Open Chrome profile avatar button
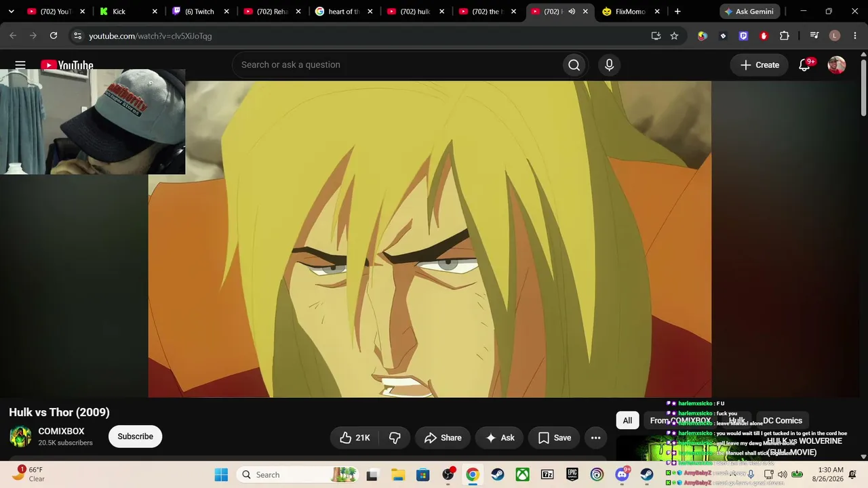The width and height of the screenshot is (868, 488). click(x=835, y=36)
